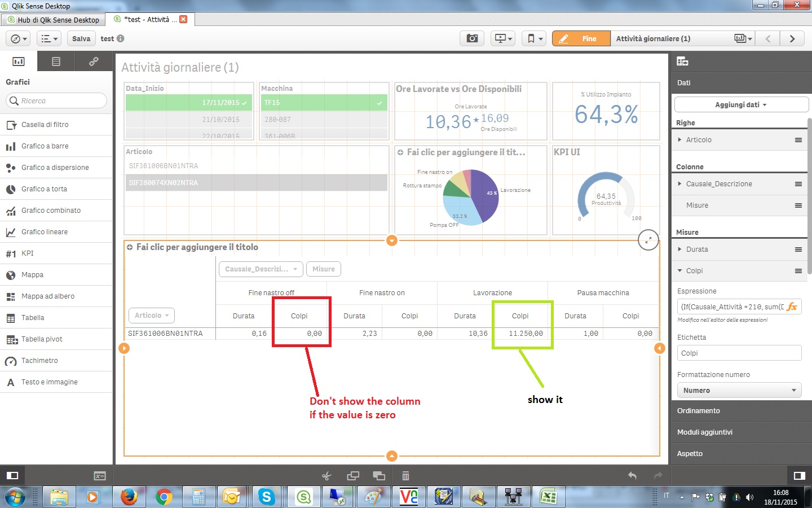Click the undo arrow icon

pyautogui.click(x=632, y=476)
